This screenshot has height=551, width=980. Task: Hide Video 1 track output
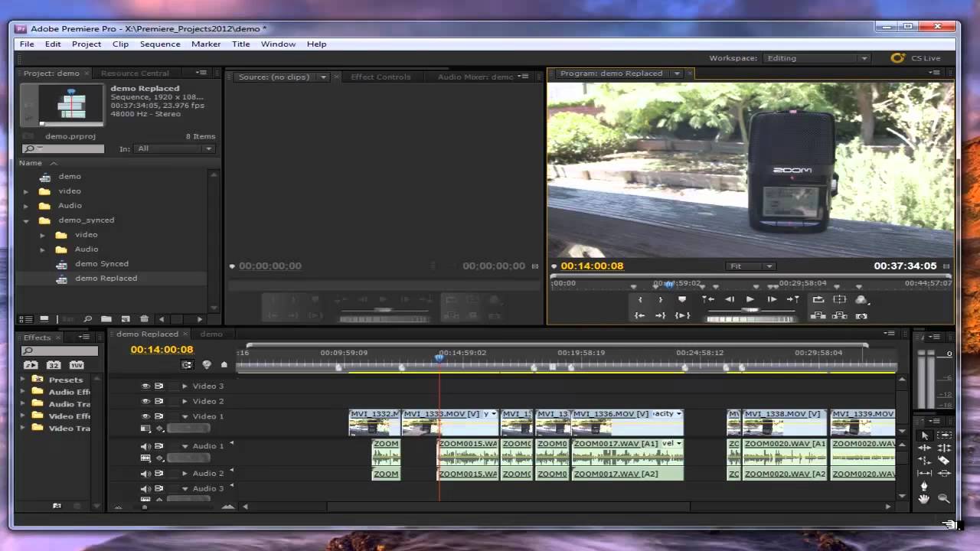[x=145, y=416]
